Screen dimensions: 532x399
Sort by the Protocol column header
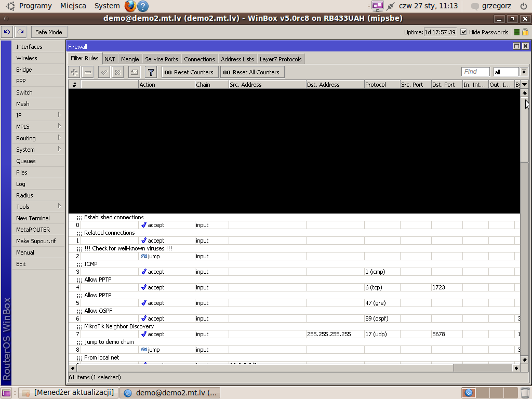[382, 85]
